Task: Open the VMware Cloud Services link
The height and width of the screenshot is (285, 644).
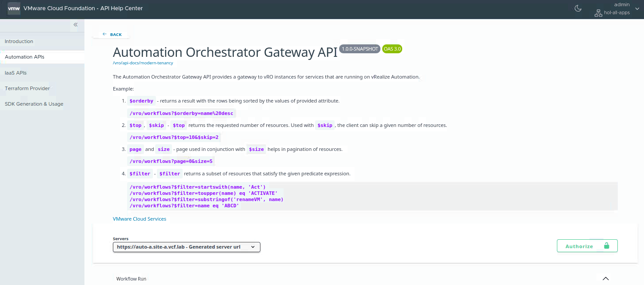Action: tap(140, 219)
